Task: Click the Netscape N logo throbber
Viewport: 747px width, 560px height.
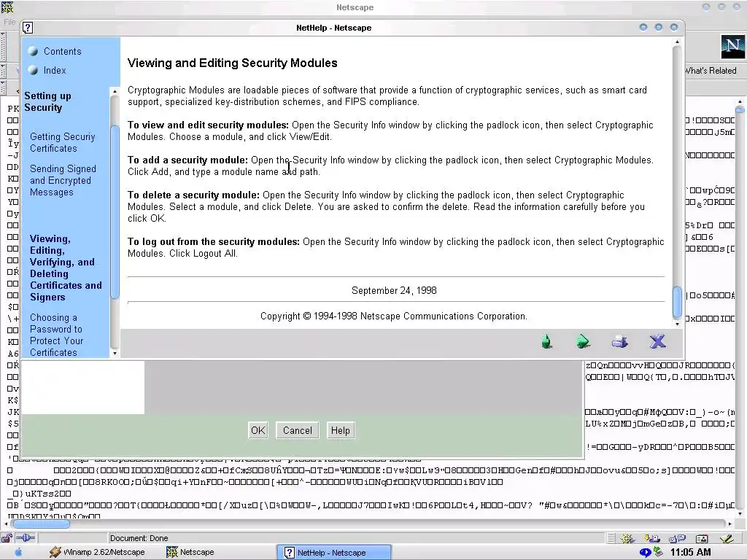Action: point(732,46)
